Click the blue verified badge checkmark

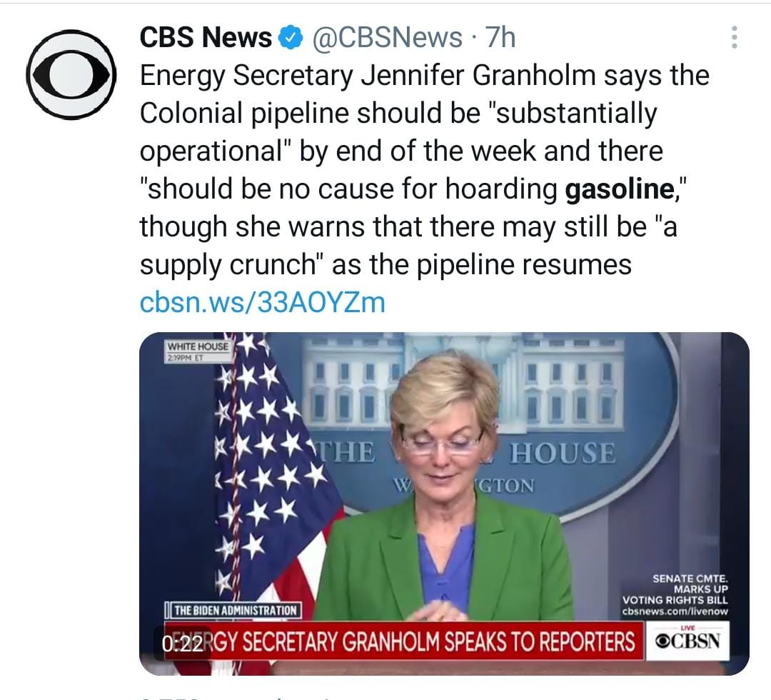pos(290,39)
